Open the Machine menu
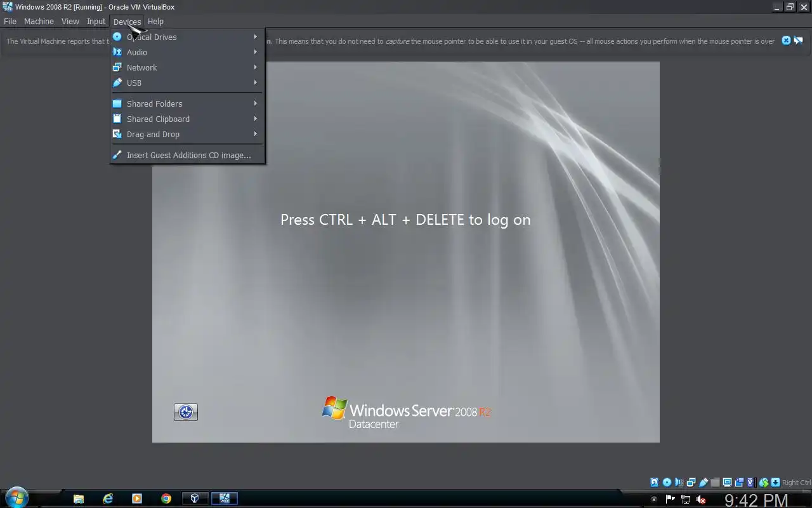Viewport: 812px width, 508px height. [39, 21]
